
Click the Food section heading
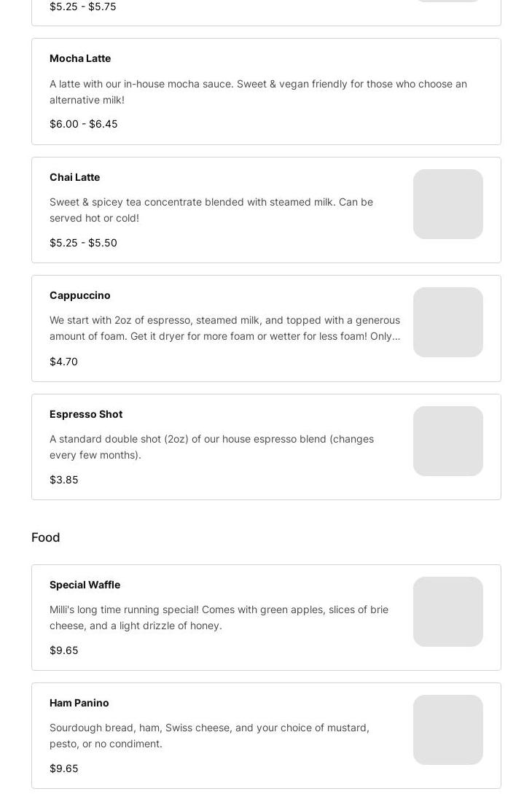click(45, 537)
